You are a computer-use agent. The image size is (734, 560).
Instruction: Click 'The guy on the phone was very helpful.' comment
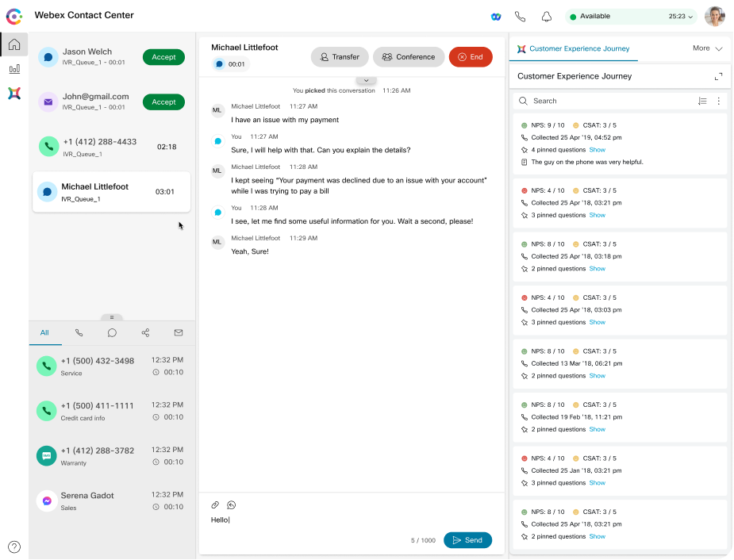(x=587, y=162)
